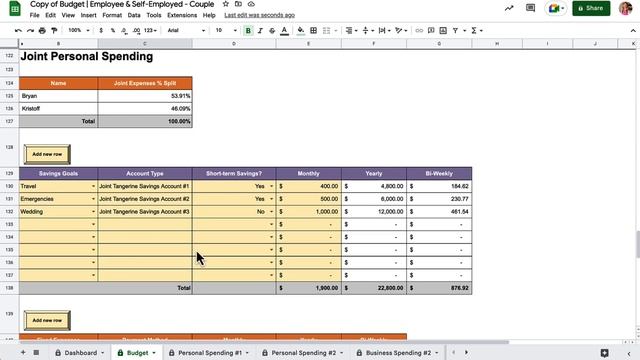Click the Redo icon
Screen dimensions: 640x360
(30, 31)
